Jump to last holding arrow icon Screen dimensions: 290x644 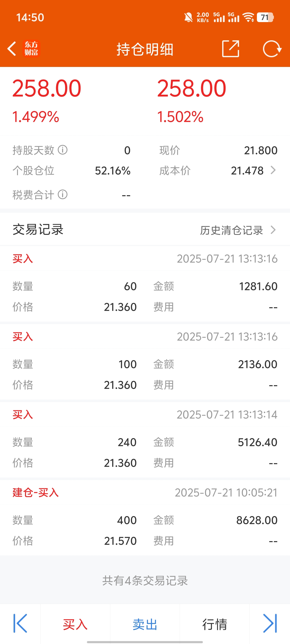pos(270,623)
